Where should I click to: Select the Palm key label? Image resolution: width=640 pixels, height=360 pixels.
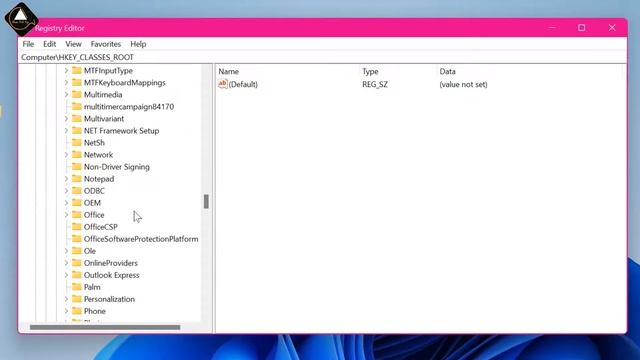92,287
